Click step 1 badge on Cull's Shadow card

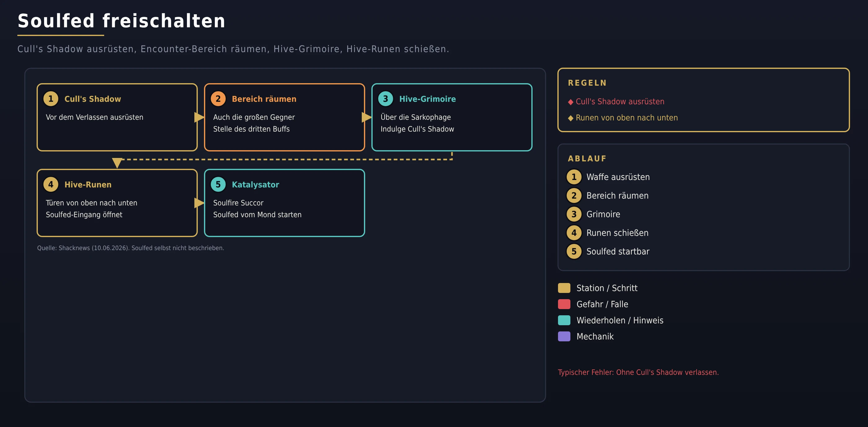[x=51, y=99]
